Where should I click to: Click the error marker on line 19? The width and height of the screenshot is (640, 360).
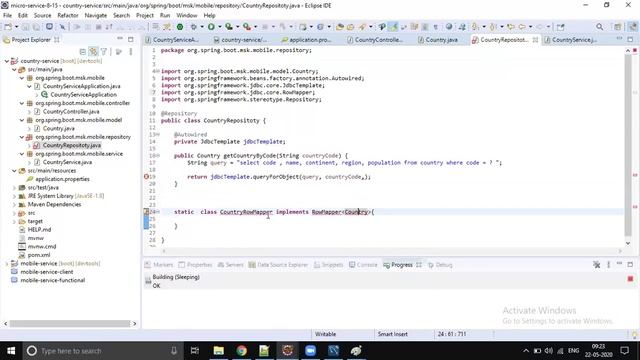[146, 177]
